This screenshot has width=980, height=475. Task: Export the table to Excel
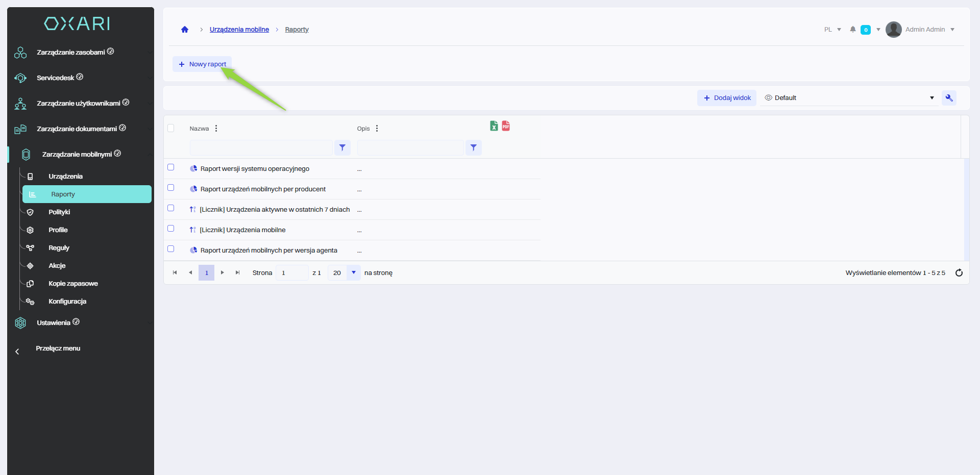click(494, 126)
